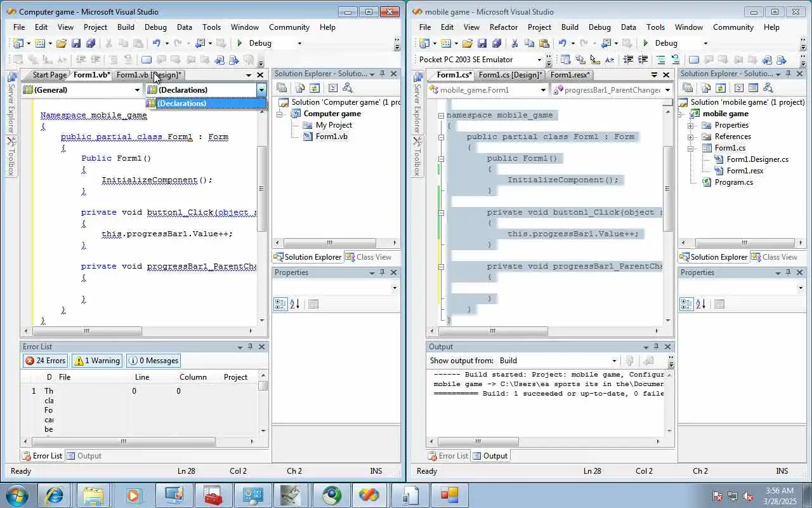Click Save All icon in mobile game toolbar

click(x=496, y=43)
